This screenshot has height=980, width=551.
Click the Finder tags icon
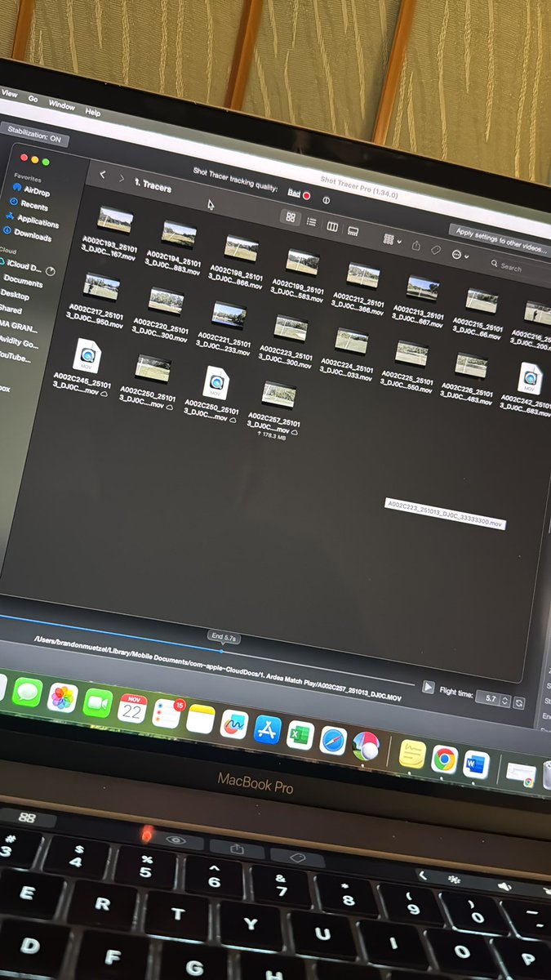tap(437, 250)
